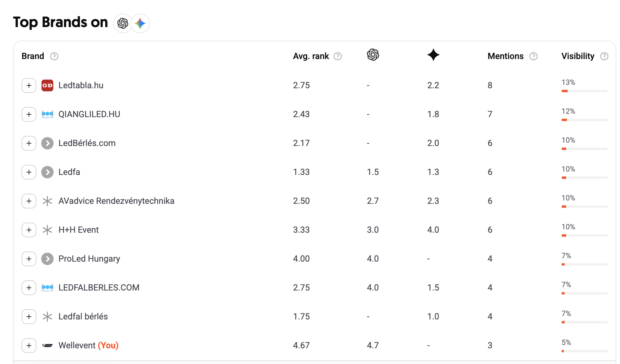Click the QIANGLILED.HU brand logo
Screen dimensions: 620x364
(x=47, y=114)
